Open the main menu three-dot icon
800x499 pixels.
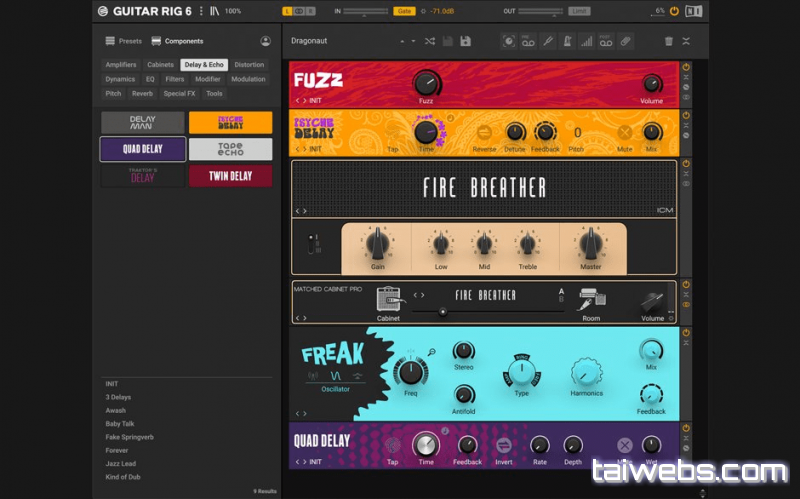click(x=201, y=11)
